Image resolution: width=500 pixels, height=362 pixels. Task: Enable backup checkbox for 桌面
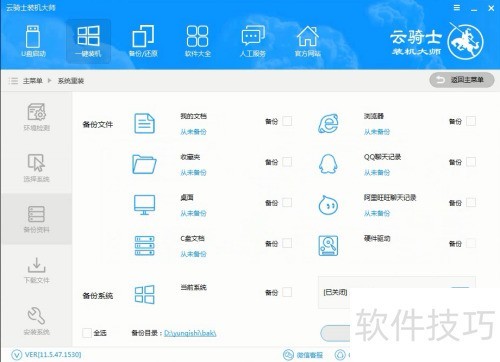click(287, 203)
